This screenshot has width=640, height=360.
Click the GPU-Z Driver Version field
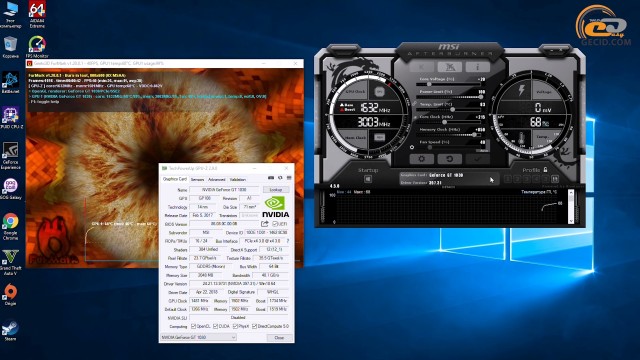pos(240,284)
